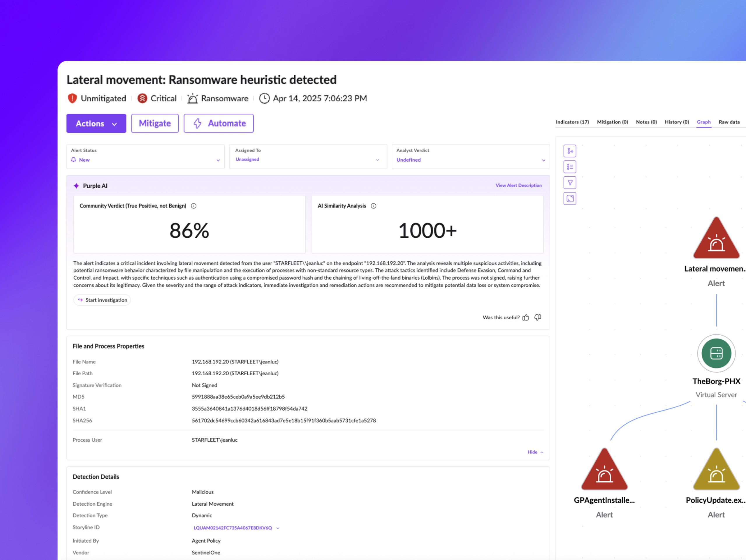Click the 86% community verdict card
The image size is (746, 560).
pos(189,224)
